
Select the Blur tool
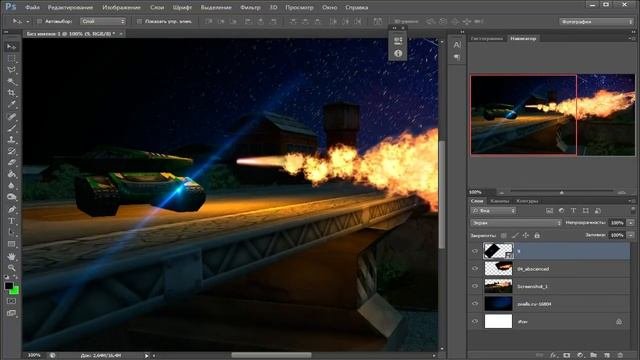11,186
